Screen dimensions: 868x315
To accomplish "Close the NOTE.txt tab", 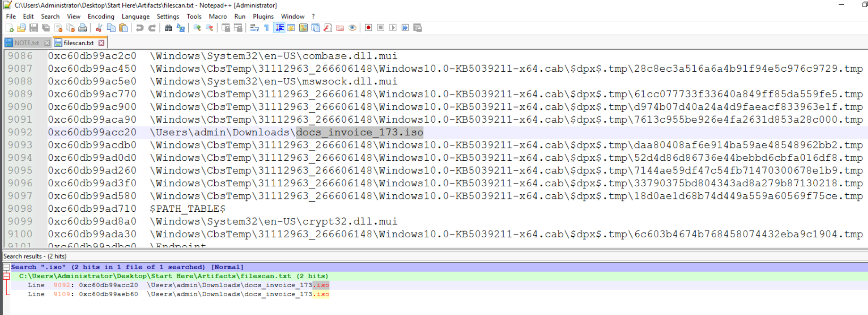I will (47, 43).
